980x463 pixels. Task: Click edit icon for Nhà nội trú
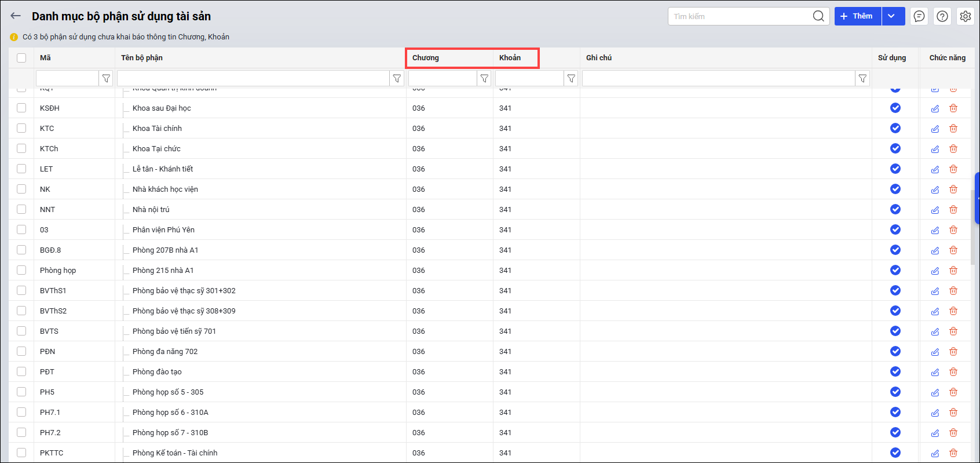tap(935, 210)
